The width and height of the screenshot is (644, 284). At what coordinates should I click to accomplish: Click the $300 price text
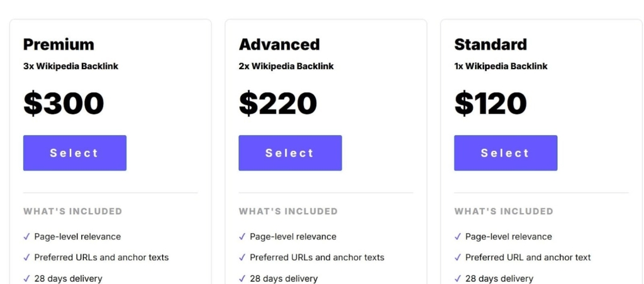tap(64, 104)
